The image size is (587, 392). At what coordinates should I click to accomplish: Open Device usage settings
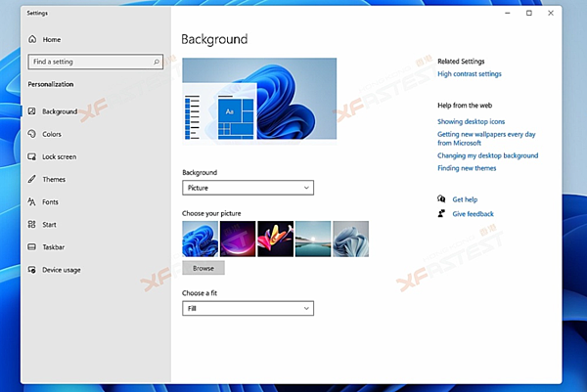(96, 270)
